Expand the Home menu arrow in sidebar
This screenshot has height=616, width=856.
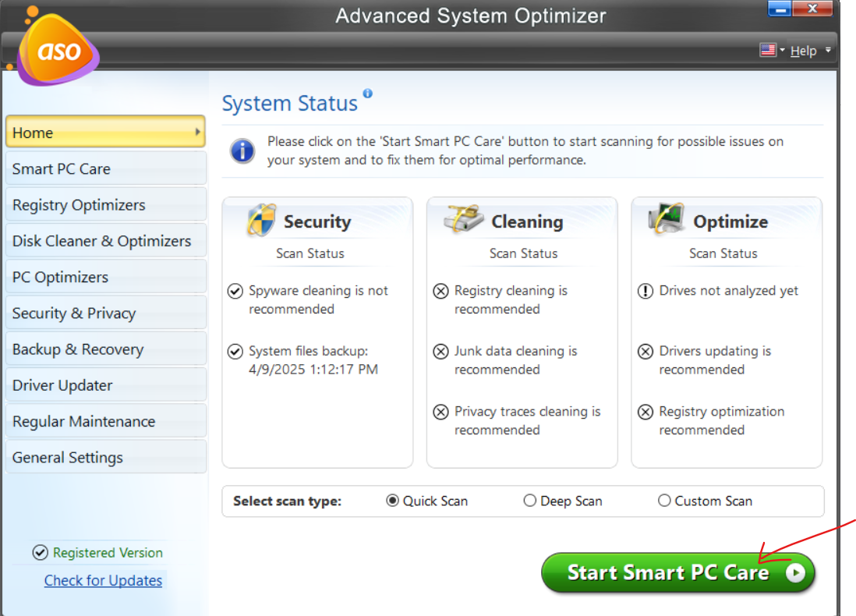197,133
